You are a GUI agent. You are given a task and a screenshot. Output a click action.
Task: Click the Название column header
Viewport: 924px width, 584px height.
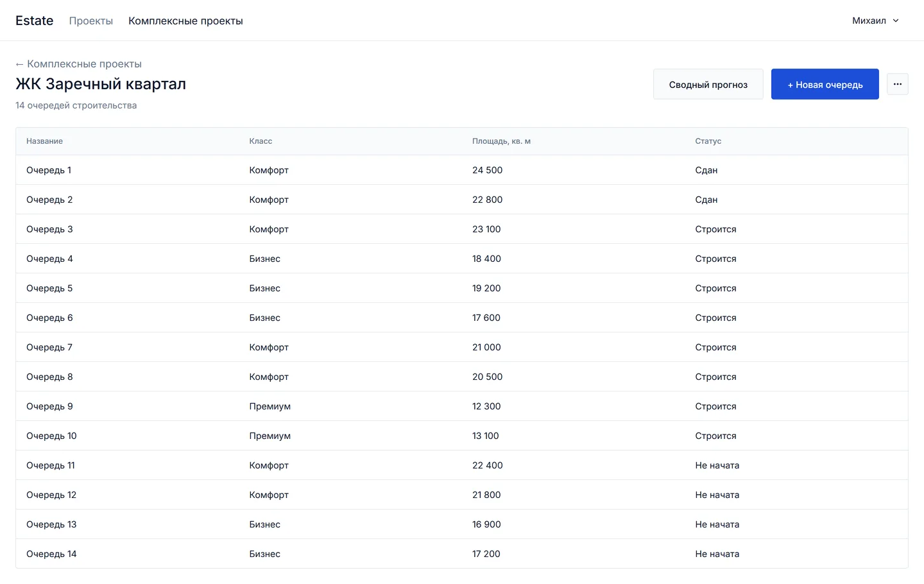coord(44,141)
